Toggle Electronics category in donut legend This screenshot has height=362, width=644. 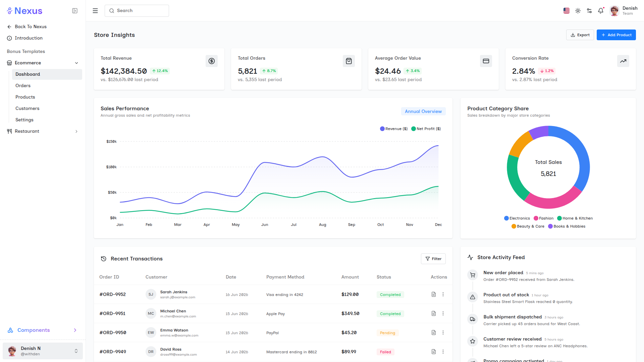point(517,218)
